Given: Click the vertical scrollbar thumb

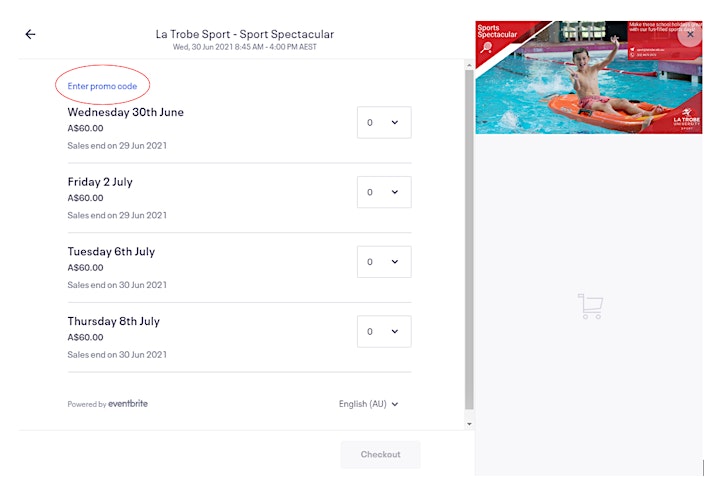Looking at the screenshot, I should pos(469,240).
